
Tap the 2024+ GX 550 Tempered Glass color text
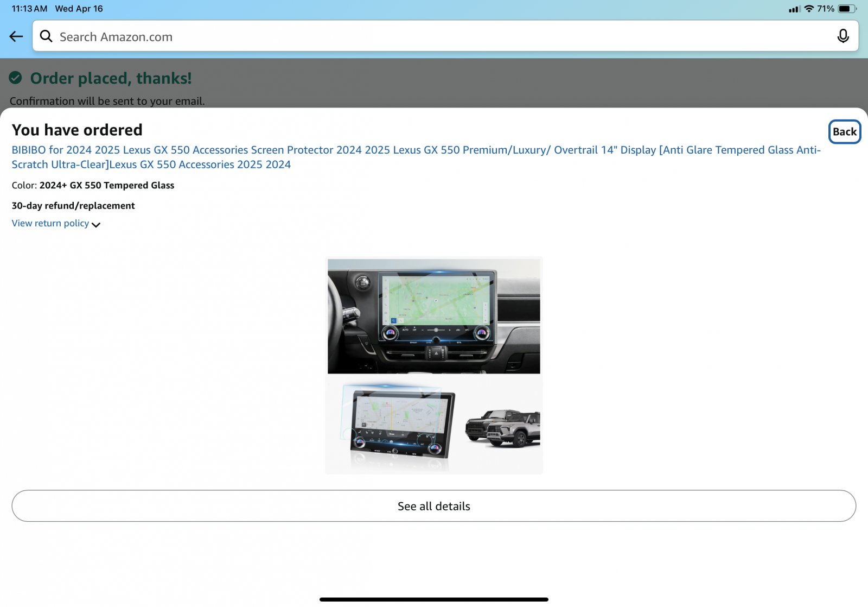107,185
